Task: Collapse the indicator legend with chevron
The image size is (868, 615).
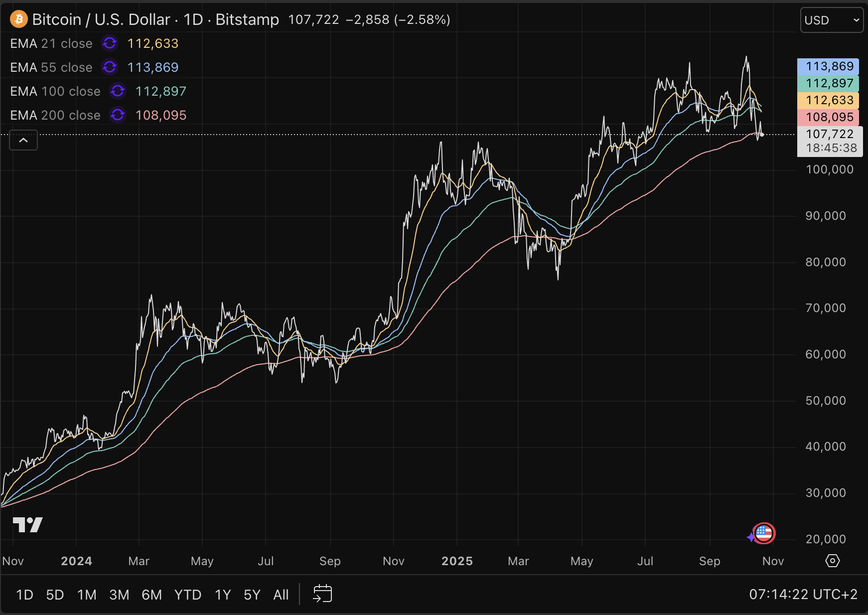Action: click(23, 140)
